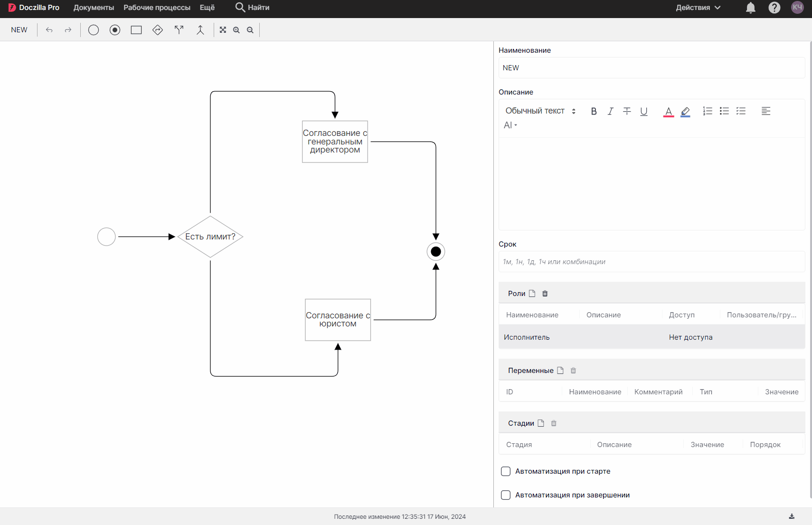The height and width of the screenshot is (525, 812).
Task: Delete the selected stage
Action: click(x=554, y=423)
